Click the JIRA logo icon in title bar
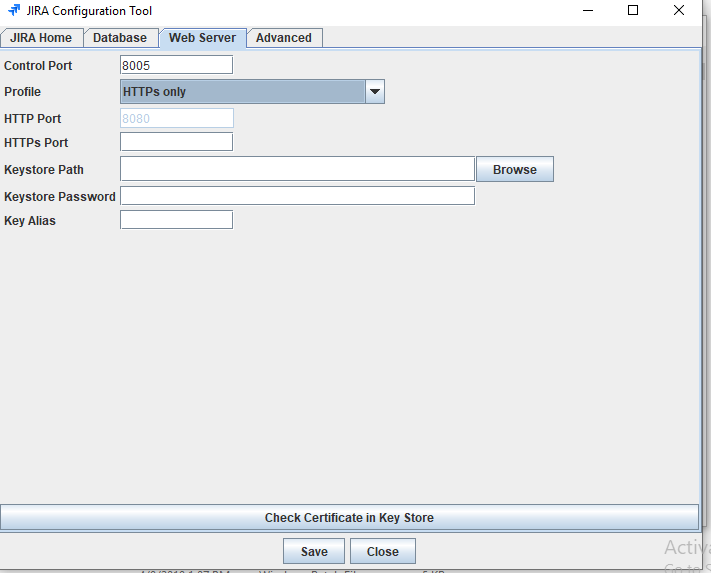711x573 pixels. click(14, 10)
